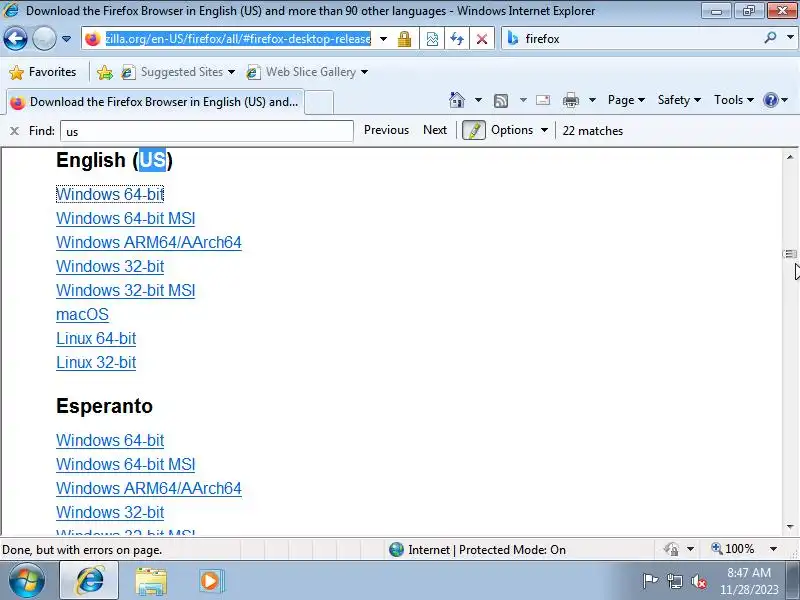The image size is (800, 600).
Task: Click the Help question mark icon
Action: pos(770,100)
